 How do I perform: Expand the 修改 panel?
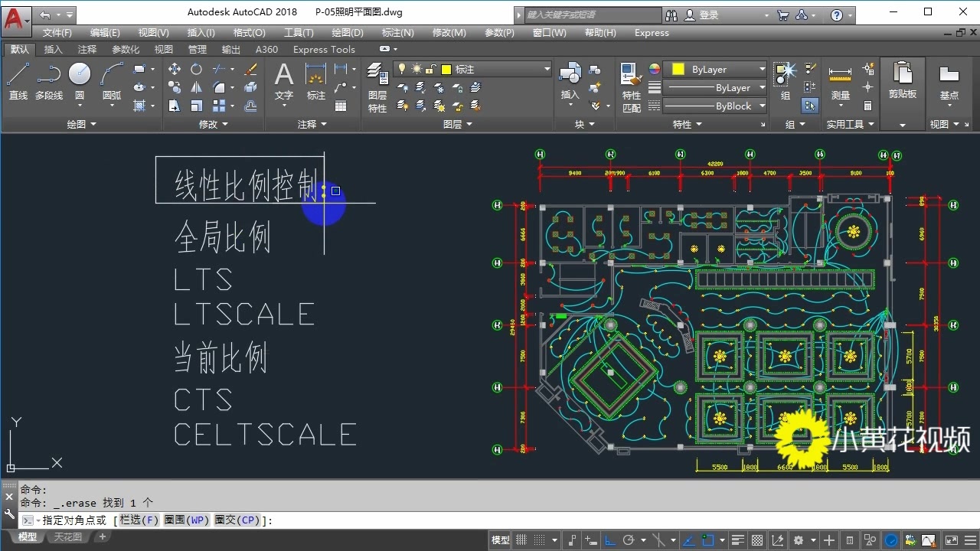point(214,124)
